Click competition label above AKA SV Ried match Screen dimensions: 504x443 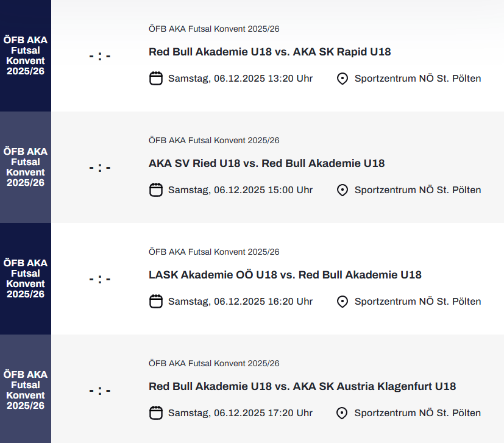click(x=214, y=140)
